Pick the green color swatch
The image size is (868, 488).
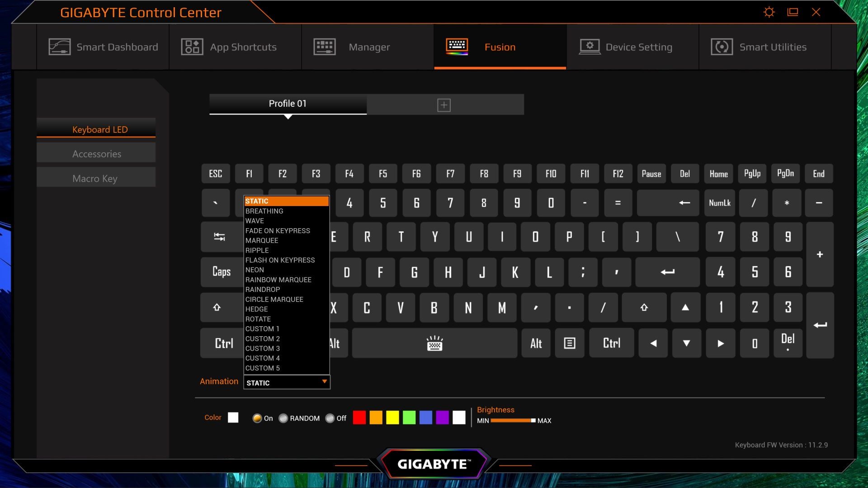point(409,418)
